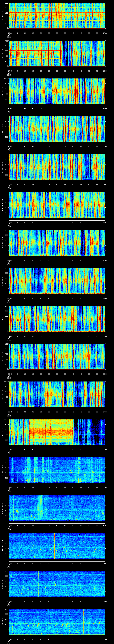
Task: Open the spectrogram panel starting at 13:21:00
Action: pyautogui.click(x=57, y=205)
